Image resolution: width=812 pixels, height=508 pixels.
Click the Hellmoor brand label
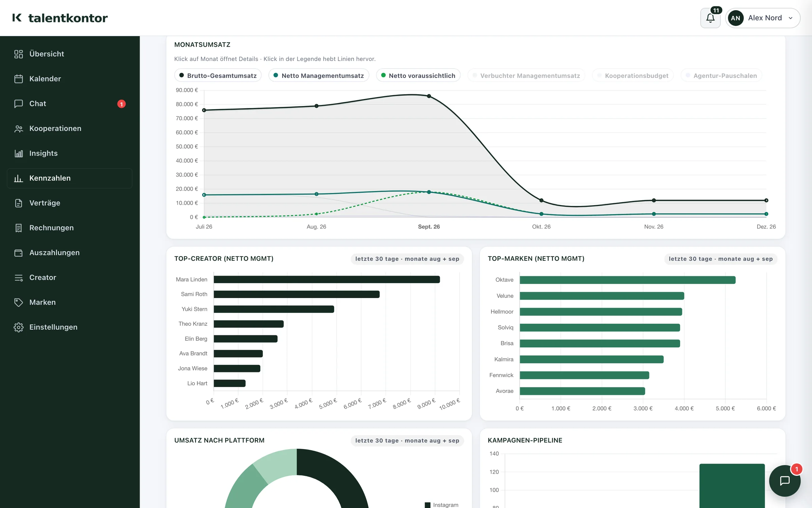(502, 312)
